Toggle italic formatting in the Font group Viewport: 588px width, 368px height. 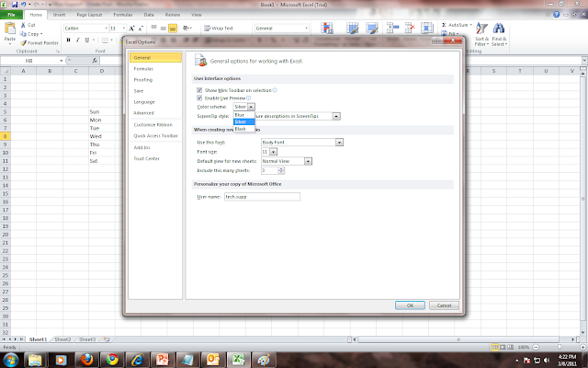tap(77, 40)
